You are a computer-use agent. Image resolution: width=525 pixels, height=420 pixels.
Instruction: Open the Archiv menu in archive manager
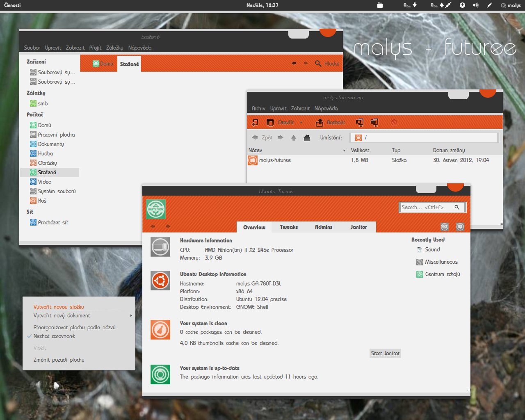click(x=258, y=108)
